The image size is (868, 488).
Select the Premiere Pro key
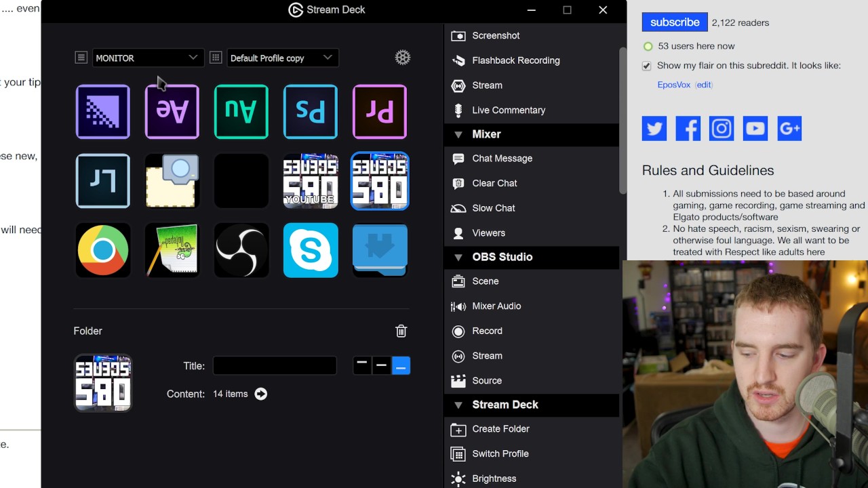point(379,112)
